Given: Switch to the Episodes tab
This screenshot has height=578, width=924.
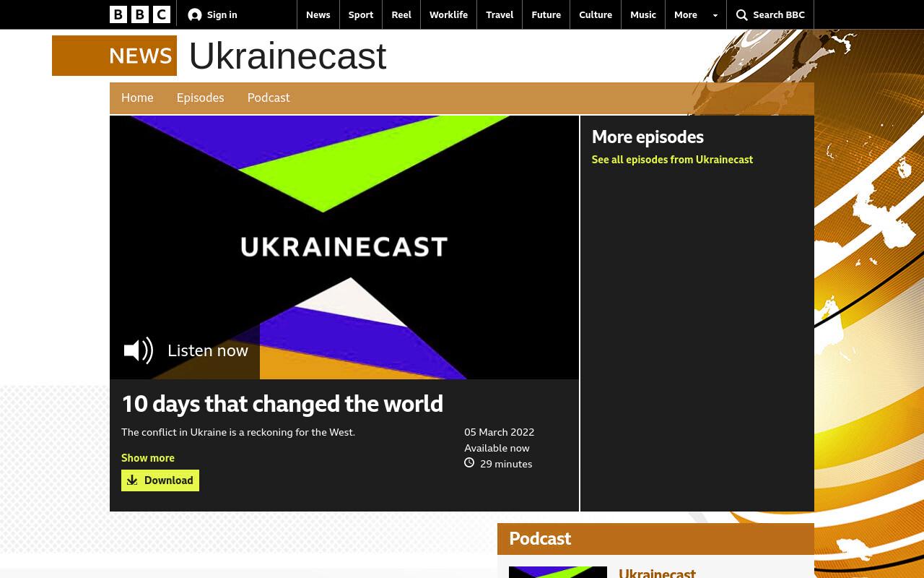Looking at the screenshot, I should click(x=200, y=98).
